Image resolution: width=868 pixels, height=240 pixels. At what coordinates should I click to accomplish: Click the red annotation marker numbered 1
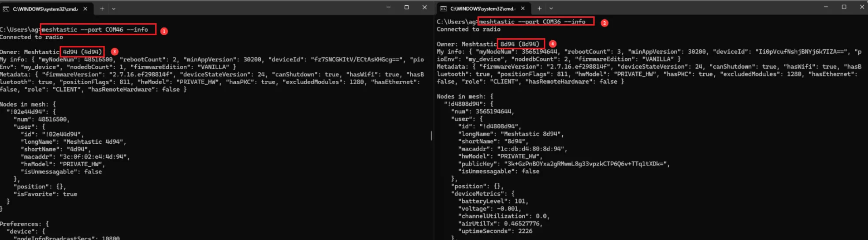point(164,31)
